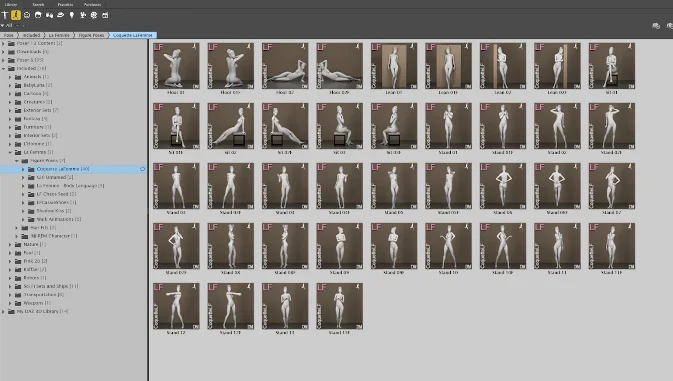The width and height of the screenshot is (673, 381).
Task: Collapse the Figure Poses folder
Action: (x=17, y=161)
